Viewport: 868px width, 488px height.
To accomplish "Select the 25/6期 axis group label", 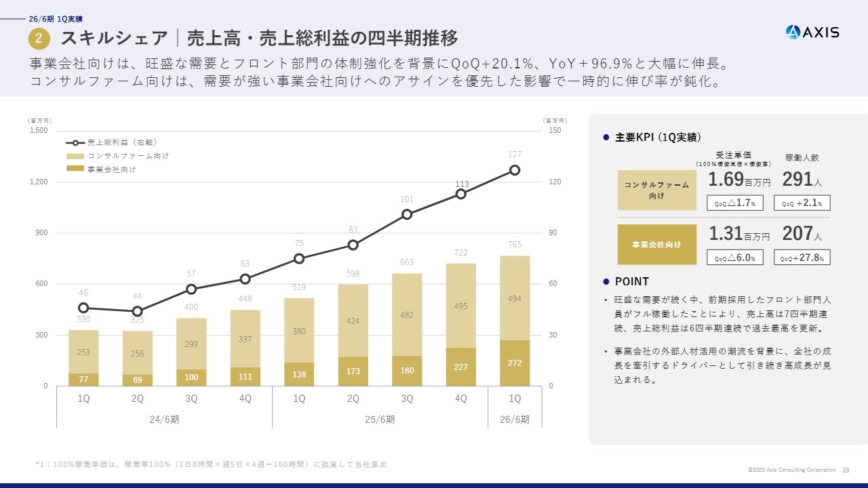I will tap(380, 420).
